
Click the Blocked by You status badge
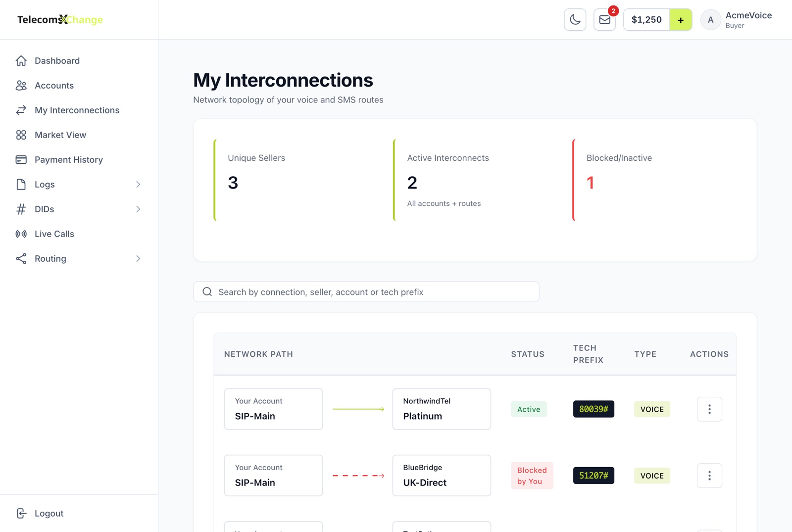[532, 475]
